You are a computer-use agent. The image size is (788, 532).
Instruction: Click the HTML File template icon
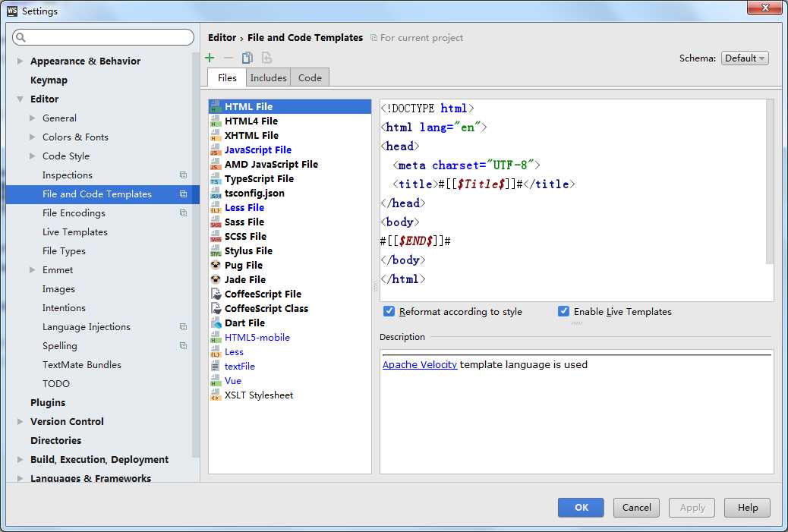[216, 106]
